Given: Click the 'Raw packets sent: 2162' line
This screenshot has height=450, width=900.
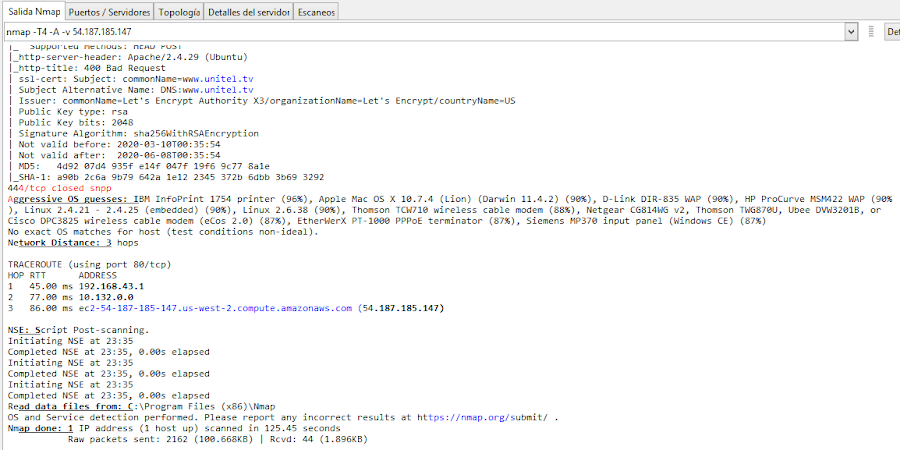Looking at the screenshot, I should click(x=218, y=439).
